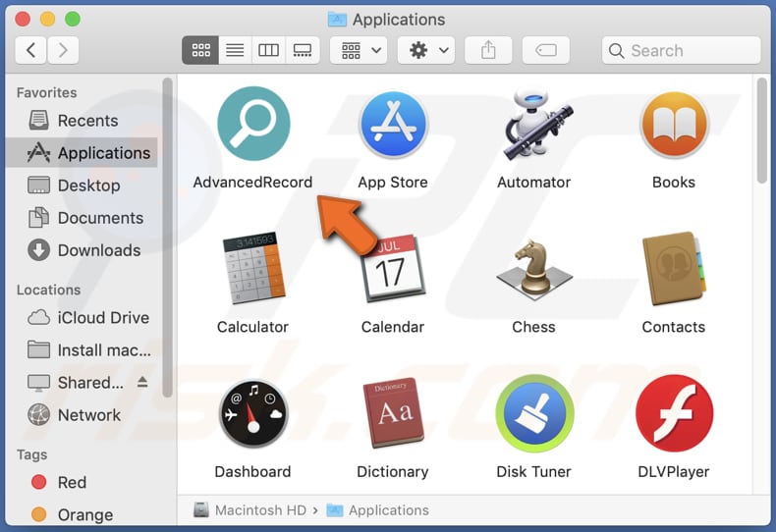Open the gear Action menu dropdown
Image resolution: width=776 pixels, height=532 pixels.
[x=426, y=50]
